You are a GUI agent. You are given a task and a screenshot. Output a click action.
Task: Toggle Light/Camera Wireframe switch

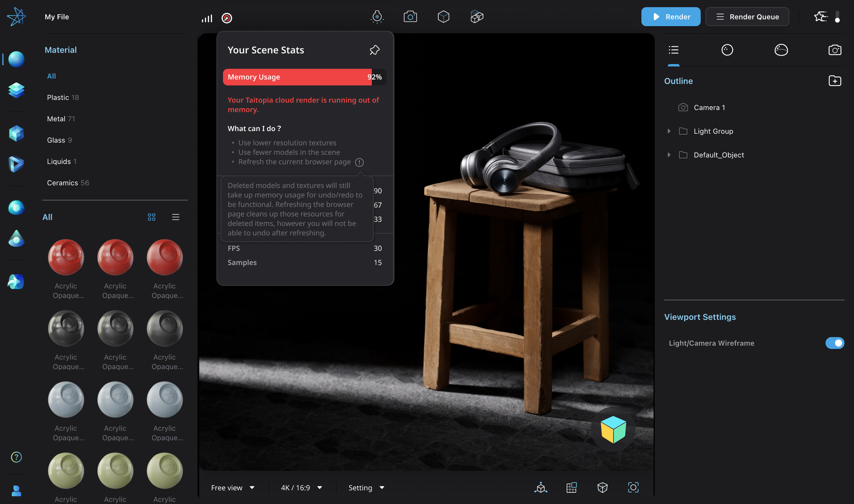pyautogui.click(x=834, y=343)
